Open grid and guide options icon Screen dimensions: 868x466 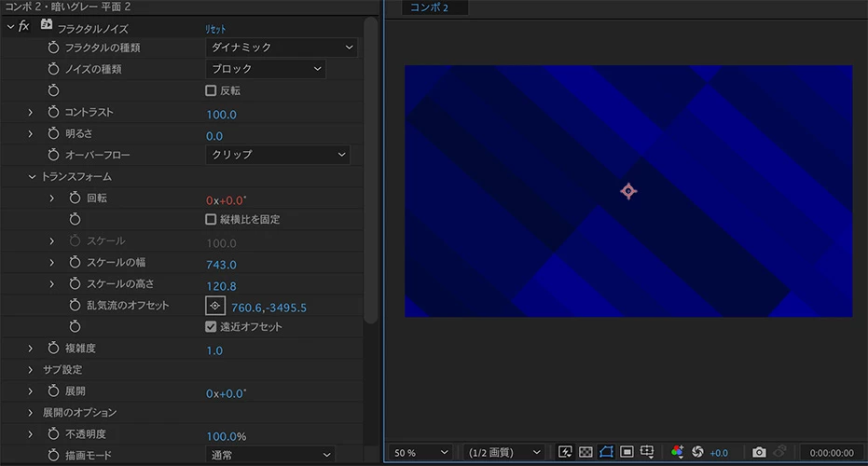[x=647, y=452]
